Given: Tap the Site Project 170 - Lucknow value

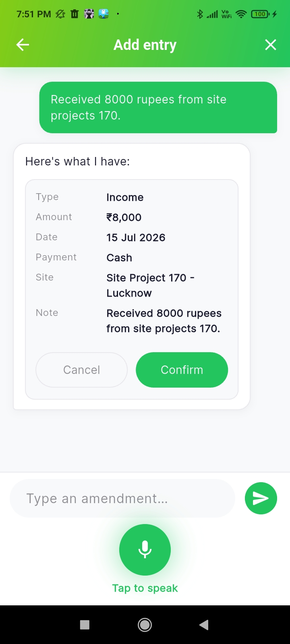Looking at the screenshot, I should (x=151, y=285).
